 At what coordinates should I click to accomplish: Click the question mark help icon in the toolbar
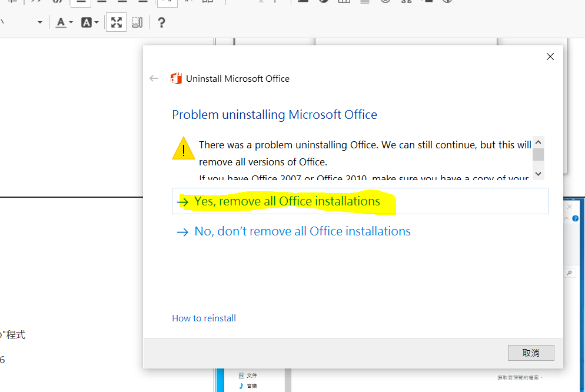[x=161, y=23]
